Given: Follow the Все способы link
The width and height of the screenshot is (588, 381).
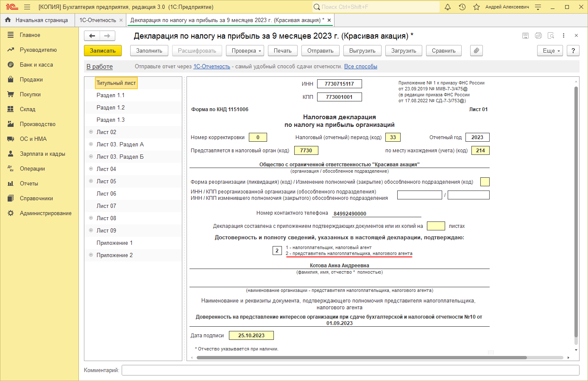Looking at the screenshot, I should 360,66.
